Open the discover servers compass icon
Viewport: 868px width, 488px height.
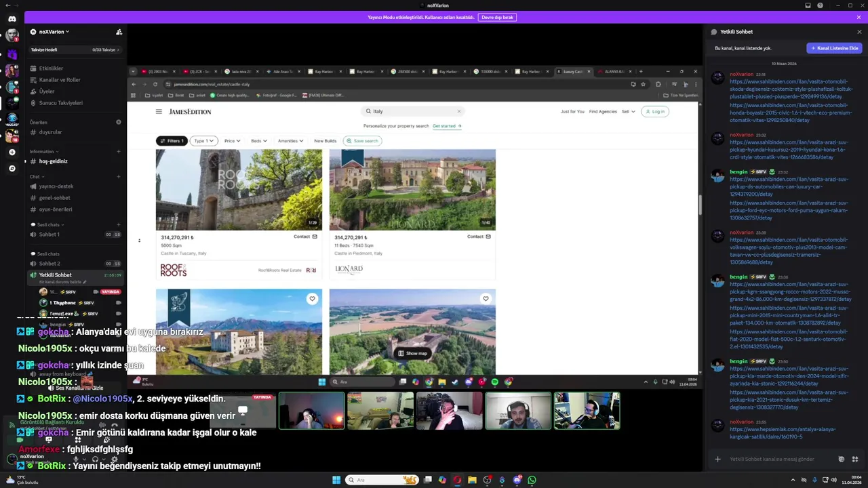coord(12,168)
